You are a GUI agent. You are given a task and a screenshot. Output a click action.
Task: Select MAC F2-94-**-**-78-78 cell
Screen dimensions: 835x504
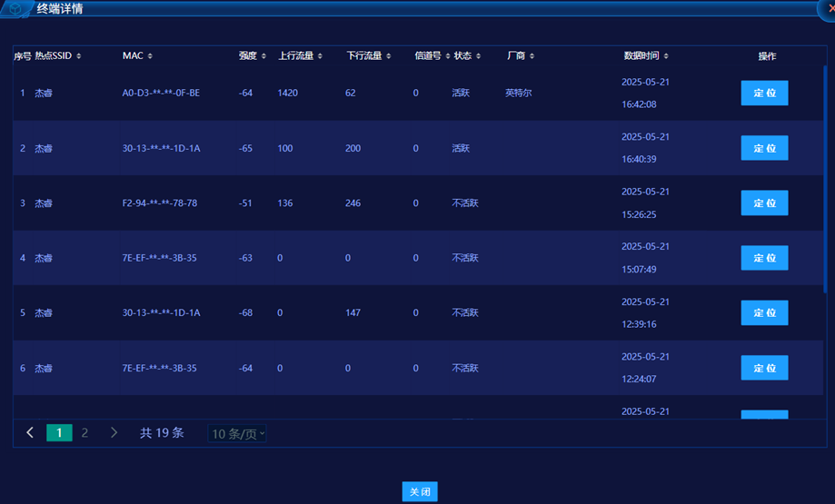pyautogui.click(x=160, y=203)
